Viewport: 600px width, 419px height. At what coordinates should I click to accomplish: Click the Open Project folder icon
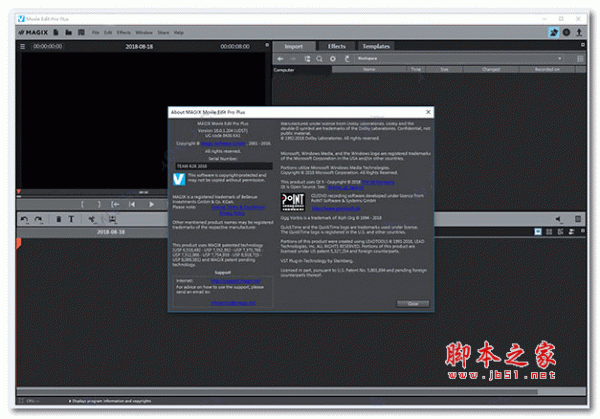point(68,33)
